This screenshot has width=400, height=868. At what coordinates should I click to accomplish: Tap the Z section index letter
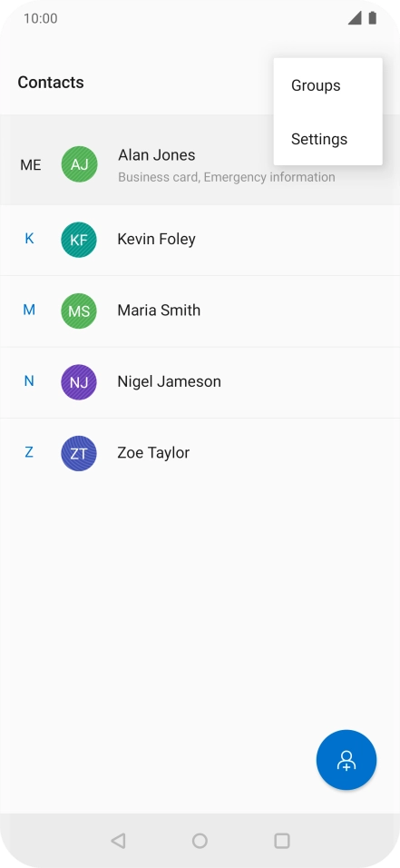coord(29,452)
